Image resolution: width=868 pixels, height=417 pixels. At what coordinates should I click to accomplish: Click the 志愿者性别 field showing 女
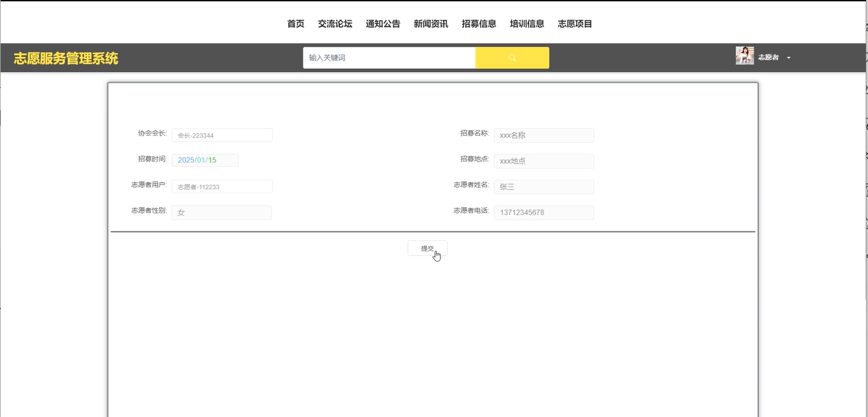pyautogui.click(x=222, y=212)
